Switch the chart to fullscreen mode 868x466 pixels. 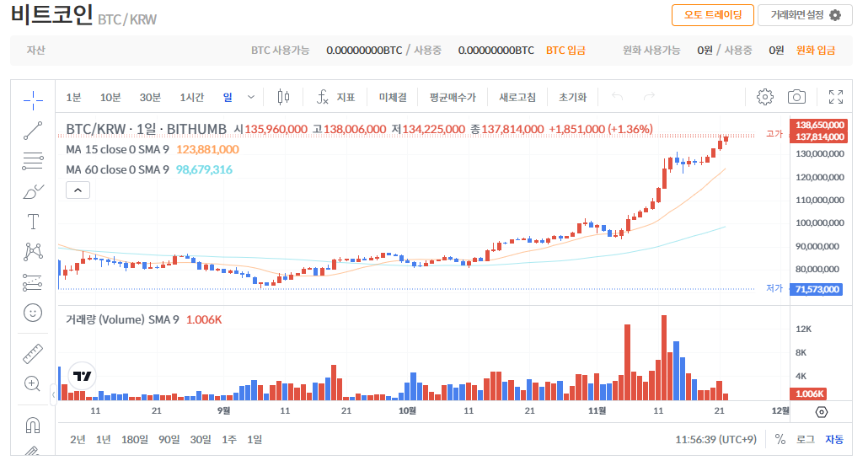(x=836, y=97)
